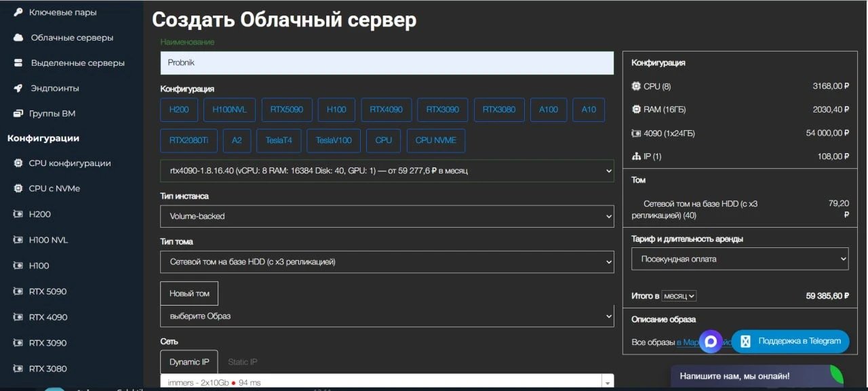Click the rocket icon beside Эндпоинты
This screenshot has height=391, width=868.
tap(18, 88)
